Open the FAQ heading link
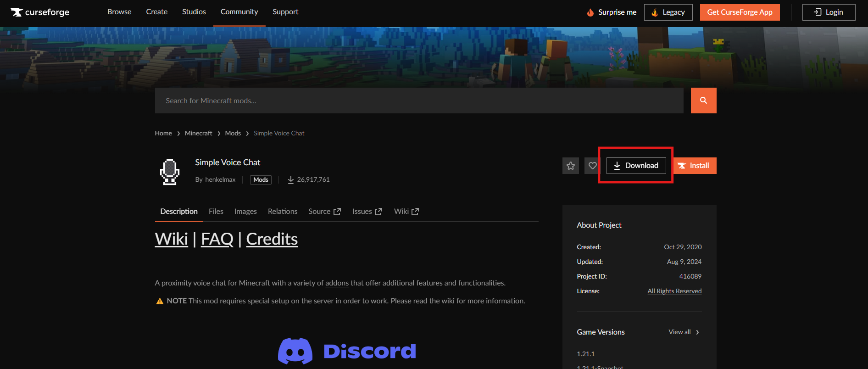This screenshot has height=369, width=868. pyautogui.click(x=217, y=239)
